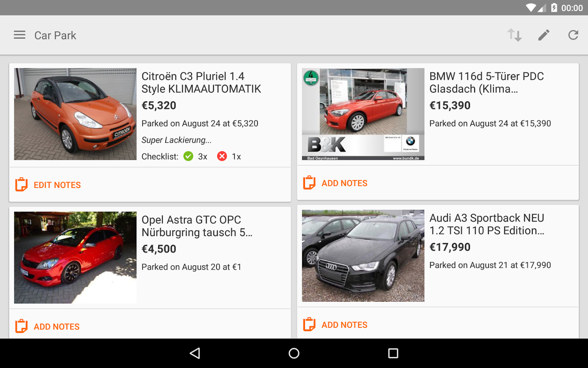Tap the red checklist cross icon
Viewport: 588px width, 368px height.
point(222,156)
